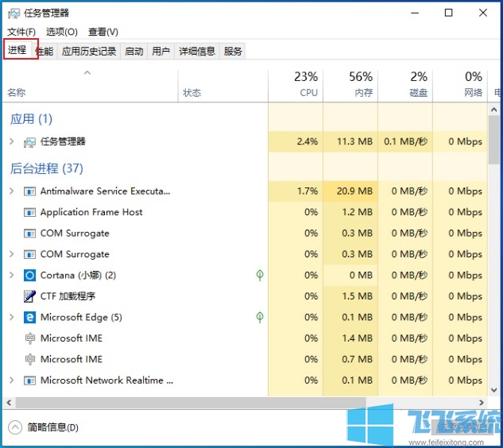
Task: Click the 11.3 MB memory value
Action: point(354,141)
